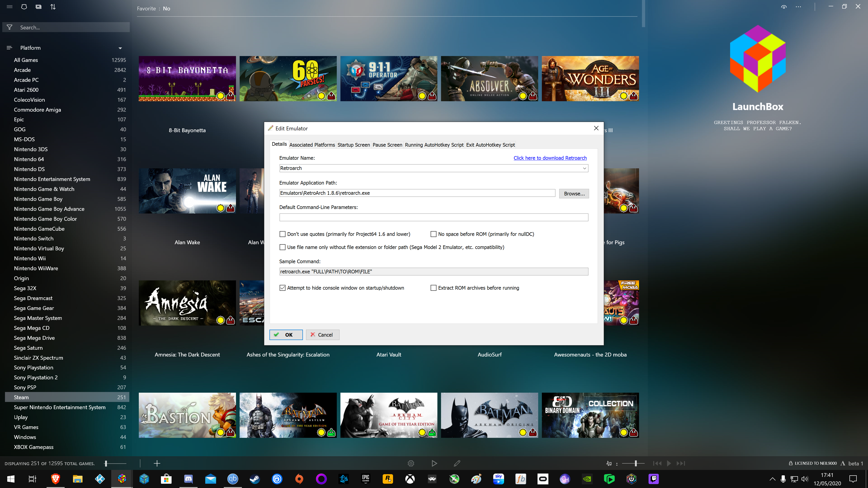Select Sega Dreamcast platform in sidebar
The image size is (868, 488).
point(67,298)
